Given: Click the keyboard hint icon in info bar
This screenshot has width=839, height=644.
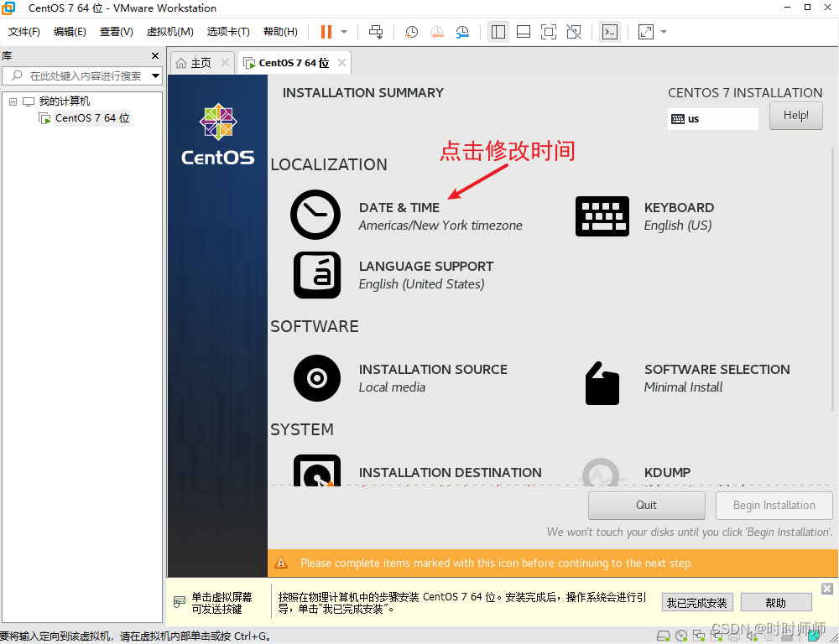Looking at the screenshot, I should (x=180, y=603).
